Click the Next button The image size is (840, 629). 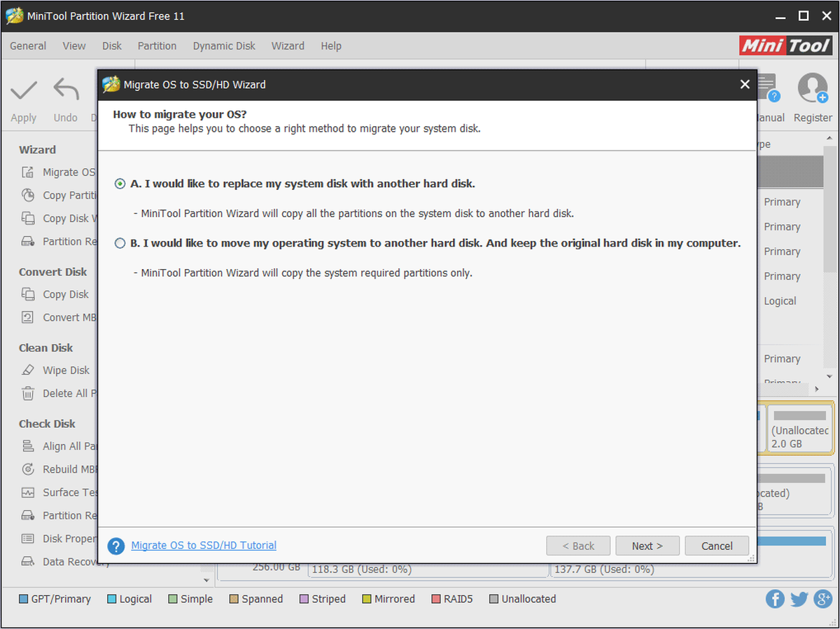click(x=647, y=546)
